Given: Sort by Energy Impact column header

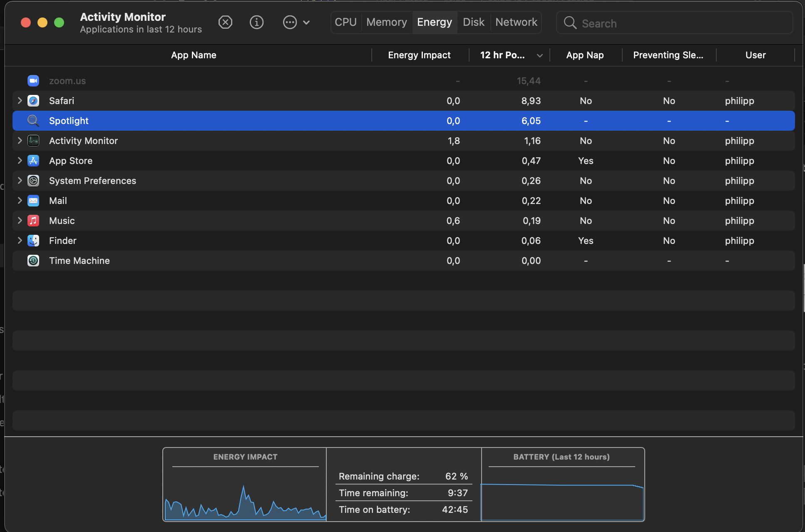Looking at the screenshot, I should pyautogui.click(x=419, y=55).
